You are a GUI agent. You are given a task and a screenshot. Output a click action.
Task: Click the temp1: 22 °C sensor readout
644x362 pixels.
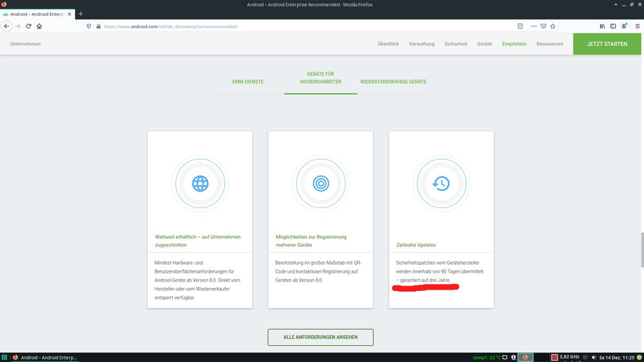point(487,358)
